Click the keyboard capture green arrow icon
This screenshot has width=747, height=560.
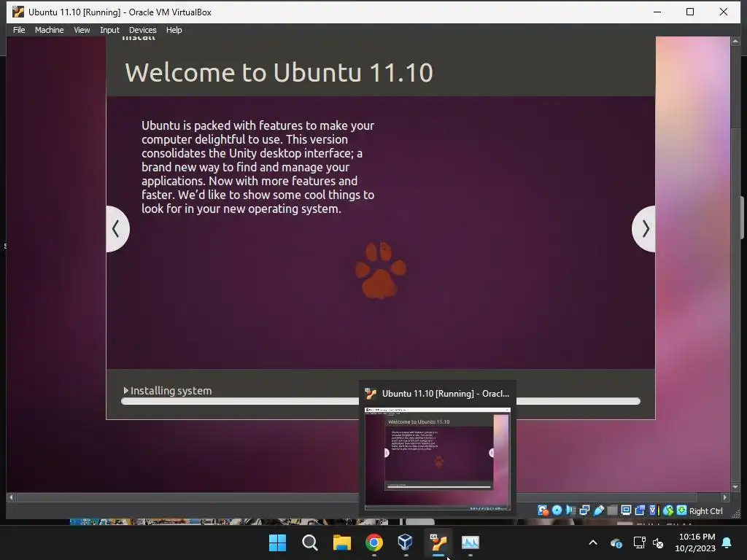[682, 510]
